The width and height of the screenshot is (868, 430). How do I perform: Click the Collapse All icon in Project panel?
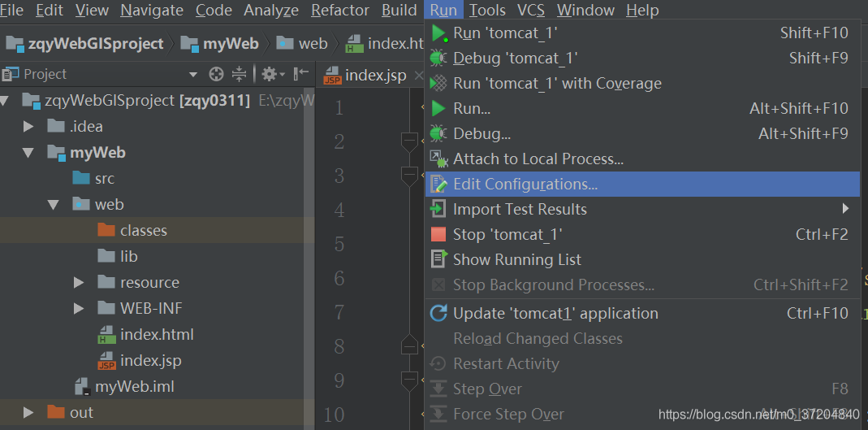tap(239, 74)
